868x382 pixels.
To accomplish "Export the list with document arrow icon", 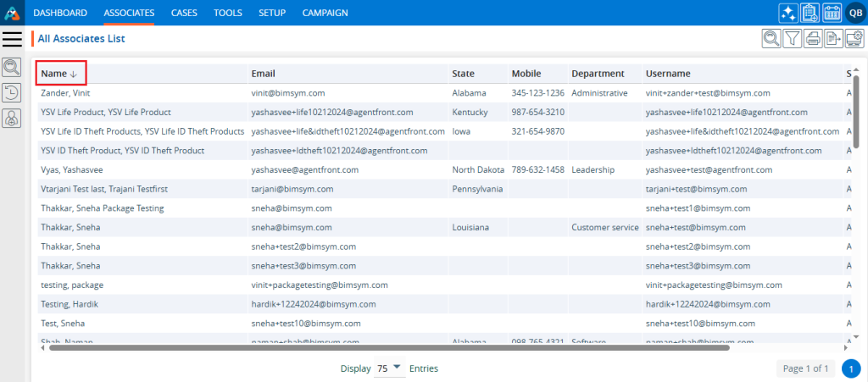I will click(x=833, y=38).
